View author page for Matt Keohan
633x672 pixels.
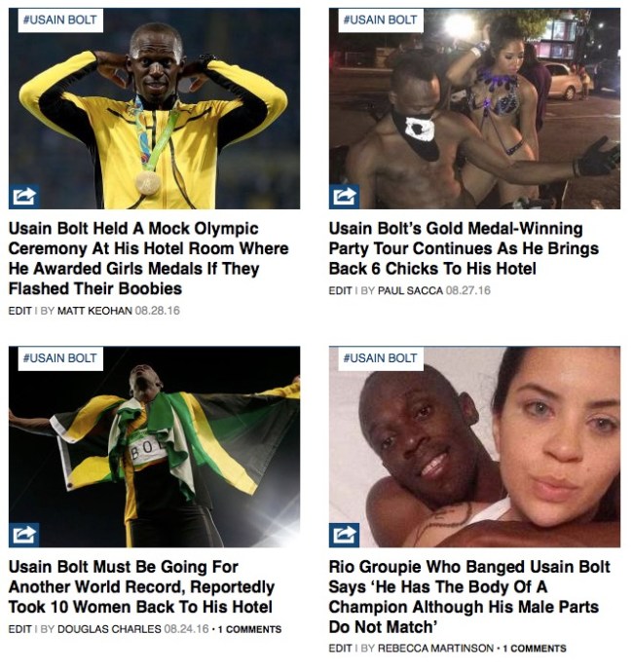pyautogui.click(x=94, y=311)
